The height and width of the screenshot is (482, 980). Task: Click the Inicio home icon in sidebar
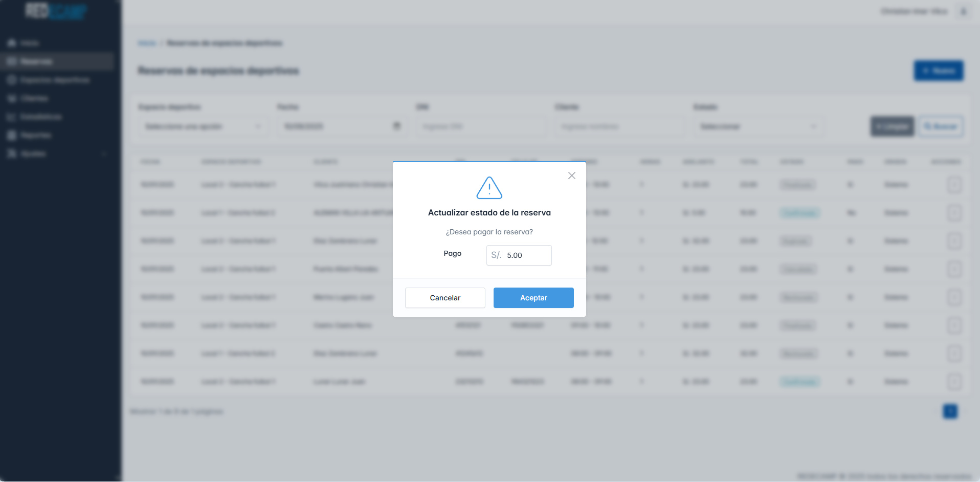point(12,43)
